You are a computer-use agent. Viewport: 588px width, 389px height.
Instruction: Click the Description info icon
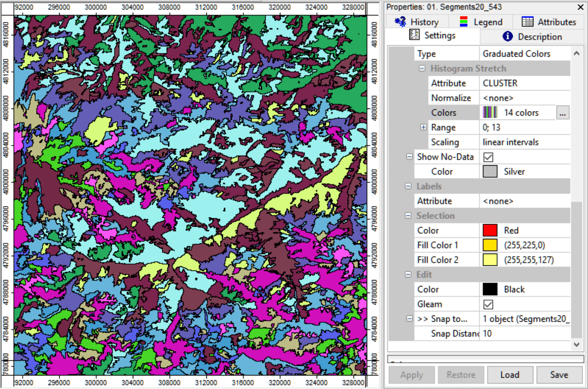coord(507,37)
